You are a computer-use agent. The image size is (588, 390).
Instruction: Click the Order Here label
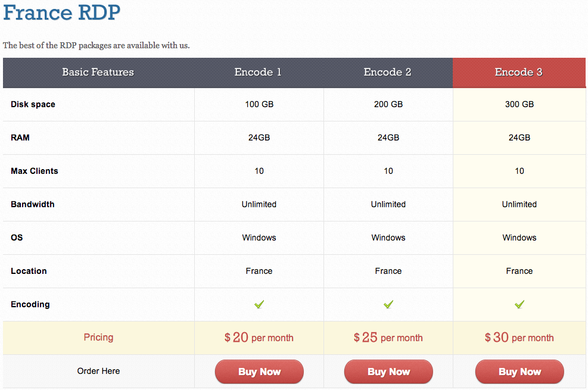99,371
